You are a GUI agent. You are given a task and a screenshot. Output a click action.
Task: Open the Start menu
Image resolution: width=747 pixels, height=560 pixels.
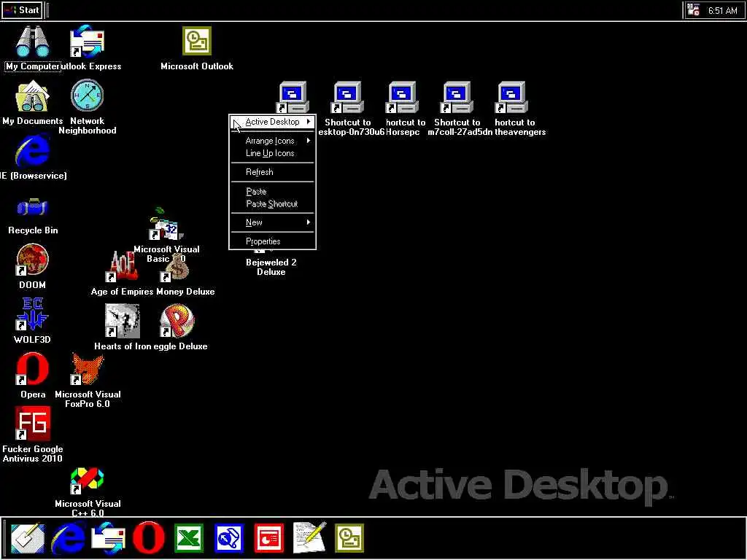(x=22, y=10)
